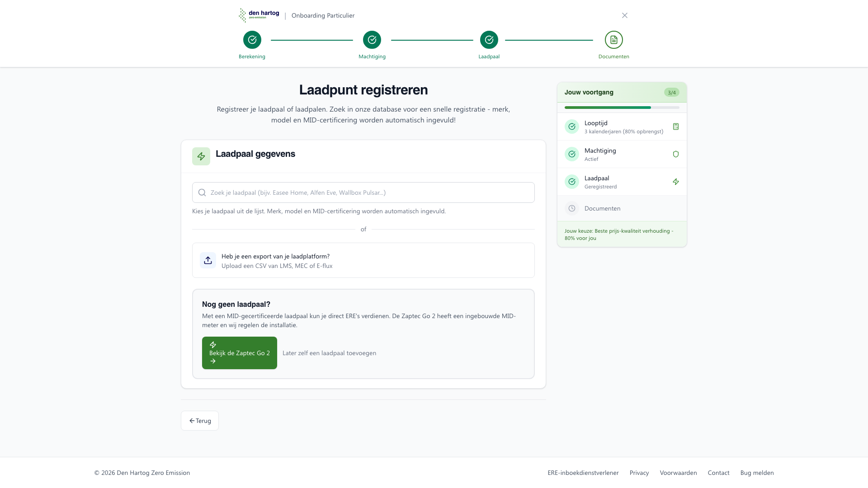Screen dimensions: 868x488
Task: Click the Sidebar Machtiging checkmark icon
Action: pos(572,154)
